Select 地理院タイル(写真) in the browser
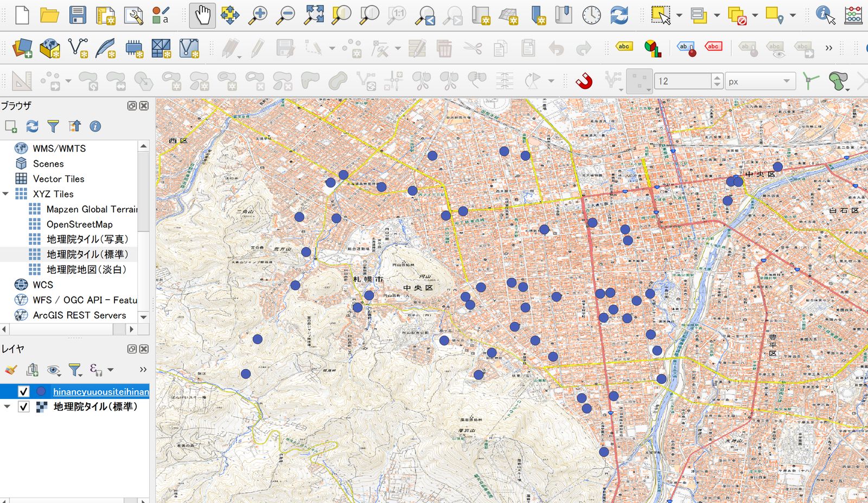The width and height of the screenshot is (868, 503). [87, 239]
